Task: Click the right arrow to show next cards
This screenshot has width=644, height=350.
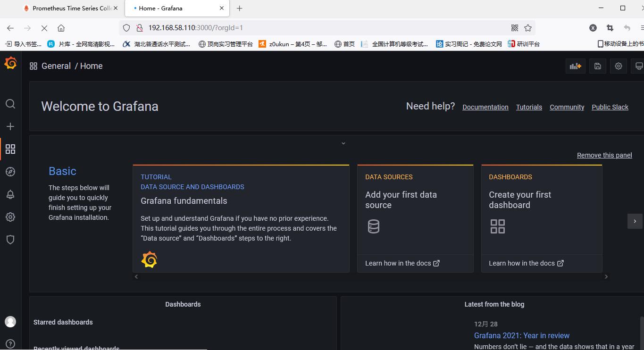Action: (635, 221)
